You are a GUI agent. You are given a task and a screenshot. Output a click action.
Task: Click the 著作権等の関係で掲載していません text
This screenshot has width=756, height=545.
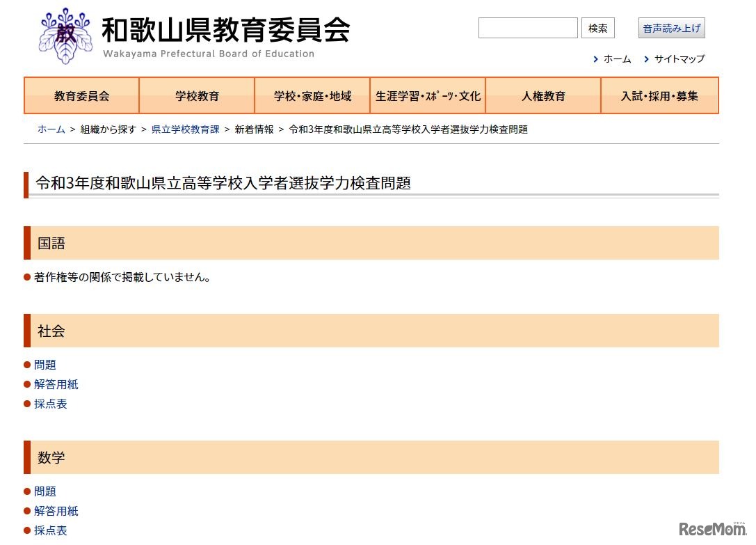(122, 277)
